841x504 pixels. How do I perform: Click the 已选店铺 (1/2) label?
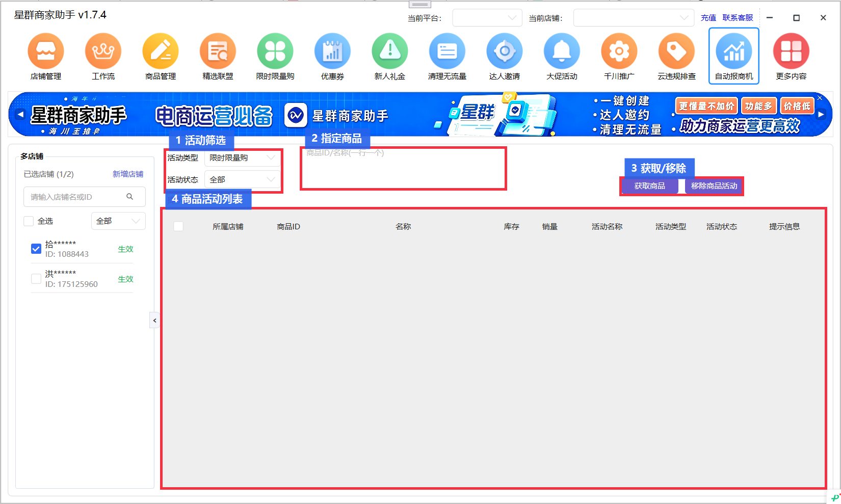point(48,174)
